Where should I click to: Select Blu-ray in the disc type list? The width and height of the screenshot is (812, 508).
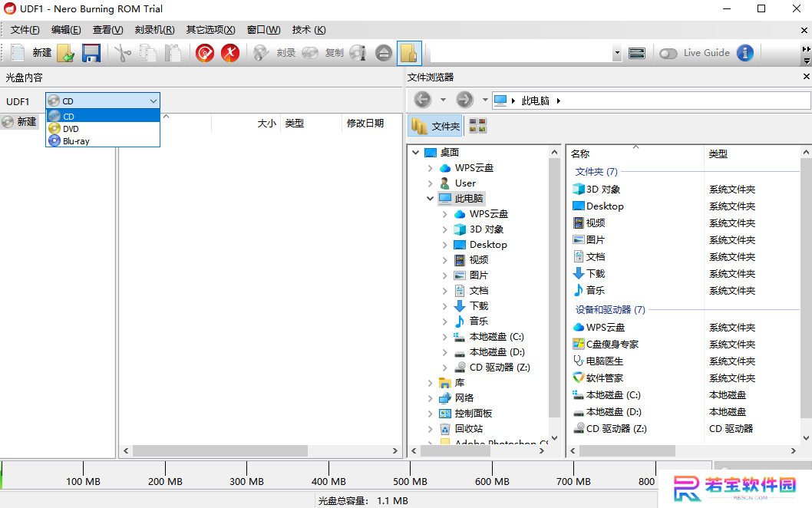(x=103, y=141)
